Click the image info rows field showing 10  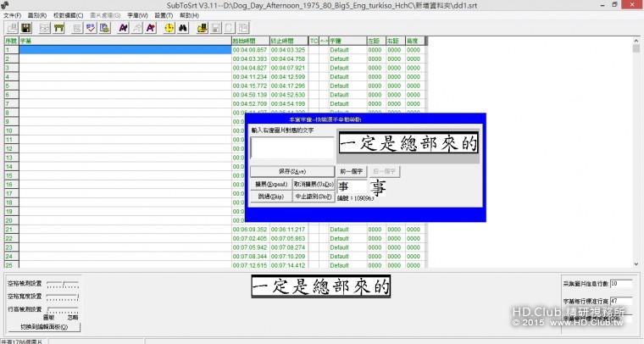[x=620, y=284]
